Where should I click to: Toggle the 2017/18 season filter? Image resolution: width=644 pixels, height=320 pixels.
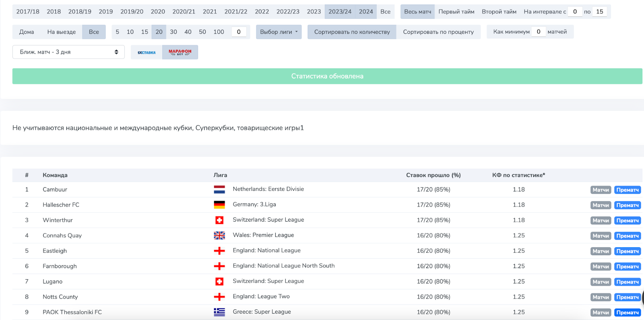[x=28, y=12]
